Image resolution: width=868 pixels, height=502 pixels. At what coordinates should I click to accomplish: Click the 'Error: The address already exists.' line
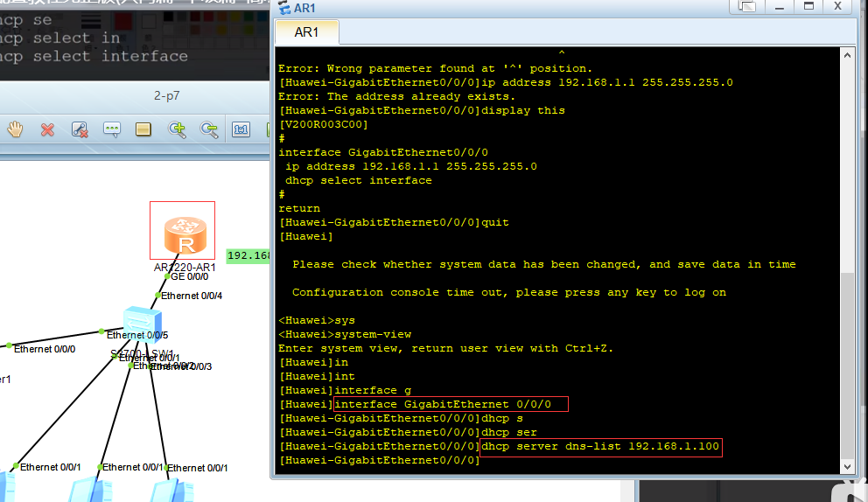pyautogui.click(x=396, y=96)
